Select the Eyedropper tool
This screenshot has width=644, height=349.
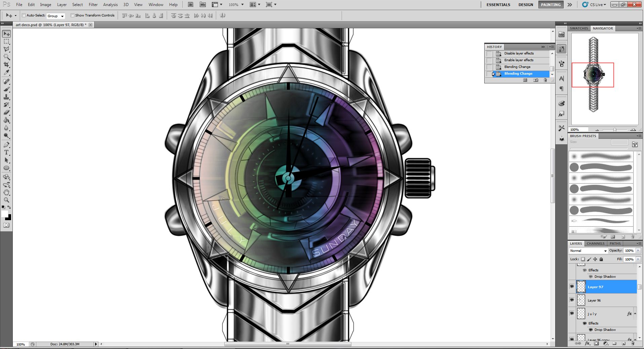pos(6,72)
